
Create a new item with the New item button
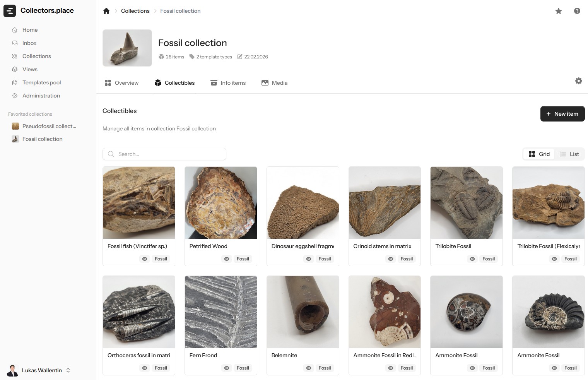(x=562, y=114)
